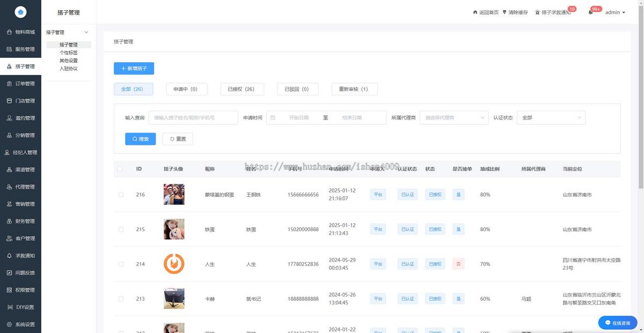Click 已认证 tag in row 216

point(407,195)
